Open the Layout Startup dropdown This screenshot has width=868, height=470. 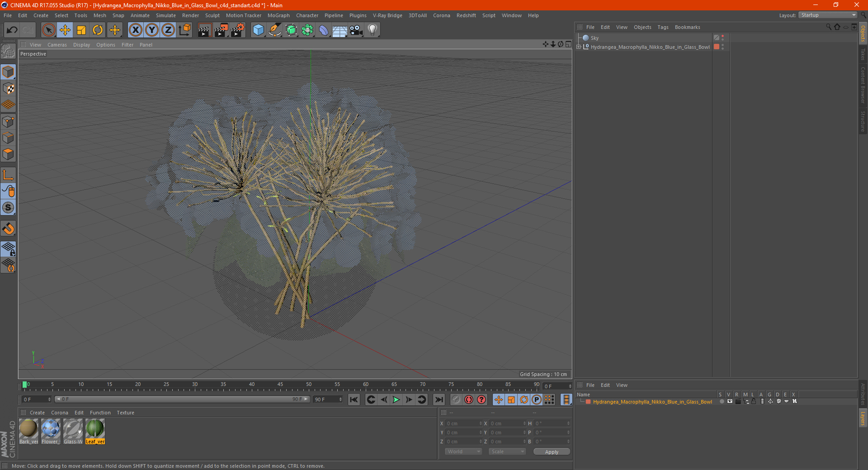(828, 15)
